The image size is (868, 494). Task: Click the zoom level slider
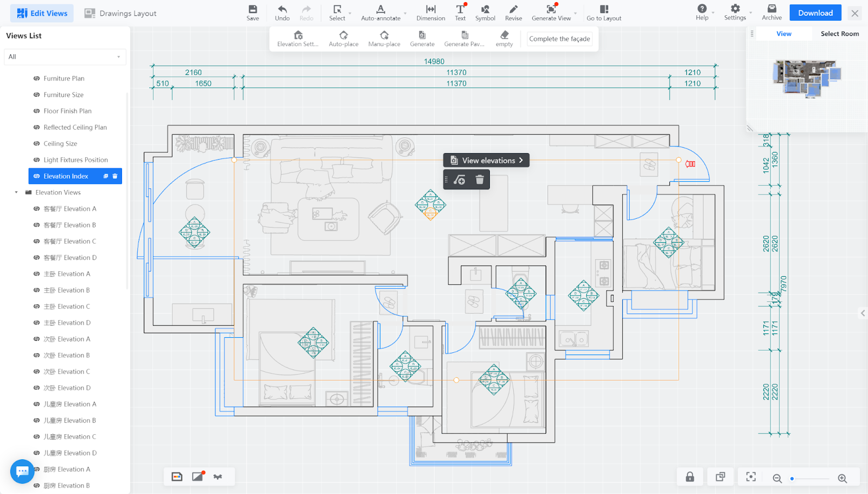809,479
